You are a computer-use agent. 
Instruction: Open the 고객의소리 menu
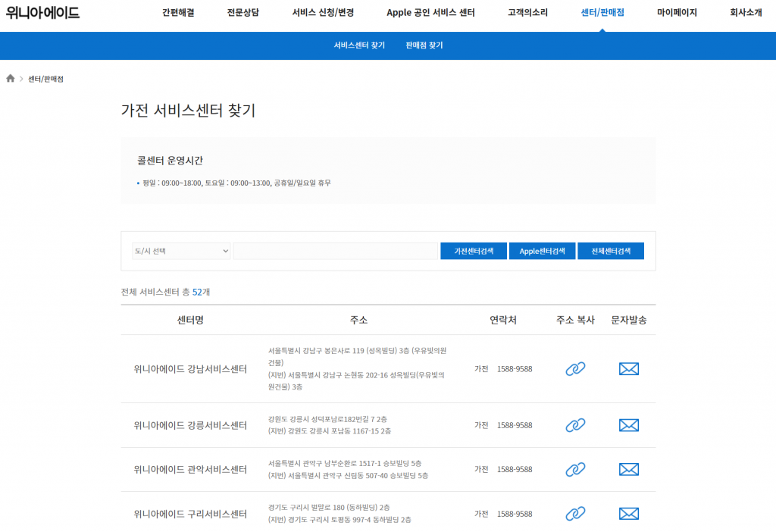tap(527, 12)
